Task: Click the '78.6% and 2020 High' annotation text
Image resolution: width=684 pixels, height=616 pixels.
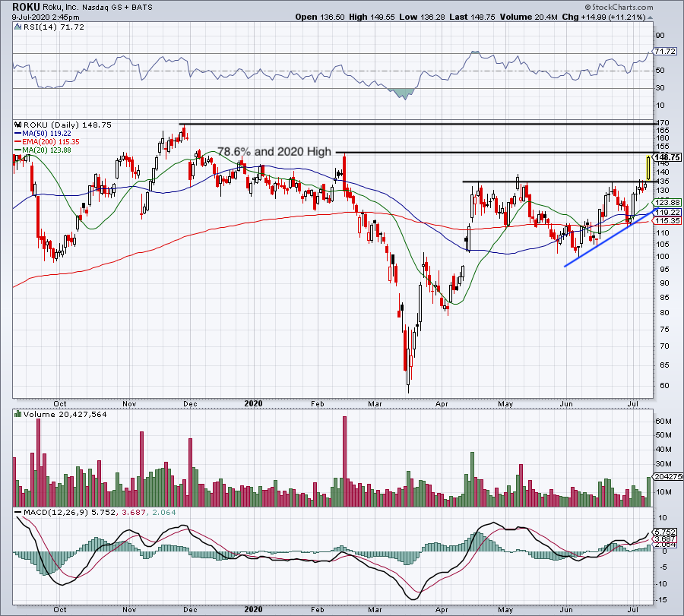Action: pyautogui.click(x=274, y=152)
